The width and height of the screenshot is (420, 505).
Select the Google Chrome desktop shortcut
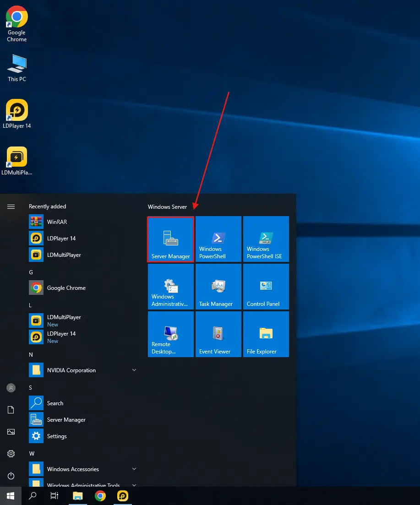tap(17, 24)
